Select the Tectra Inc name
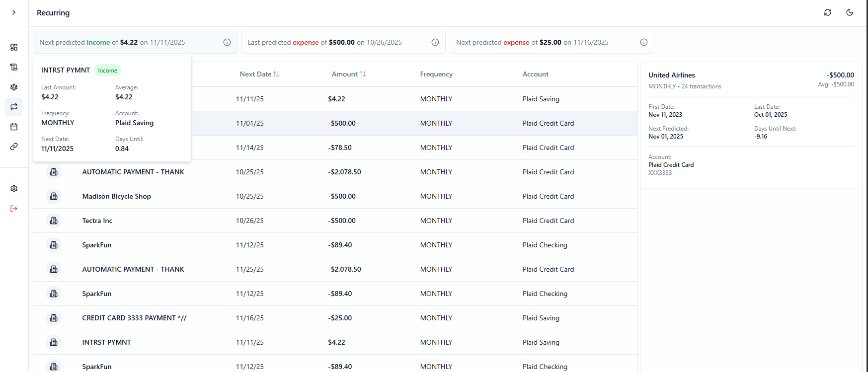Viewport: 868px width, 372px height. [x=97, y=221]
